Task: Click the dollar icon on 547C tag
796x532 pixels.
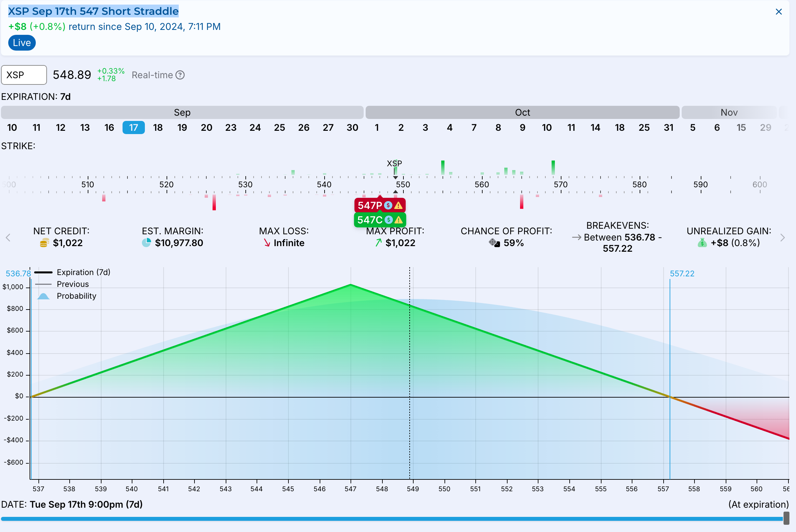Action: click(389, 220)
